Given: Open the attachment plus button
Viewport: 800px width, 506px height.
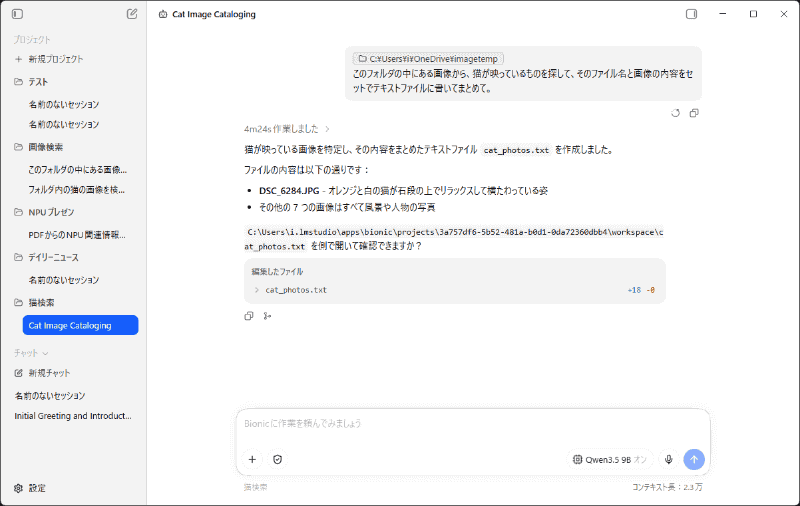Looking at the screenshot, I should (x=252, y=460).
